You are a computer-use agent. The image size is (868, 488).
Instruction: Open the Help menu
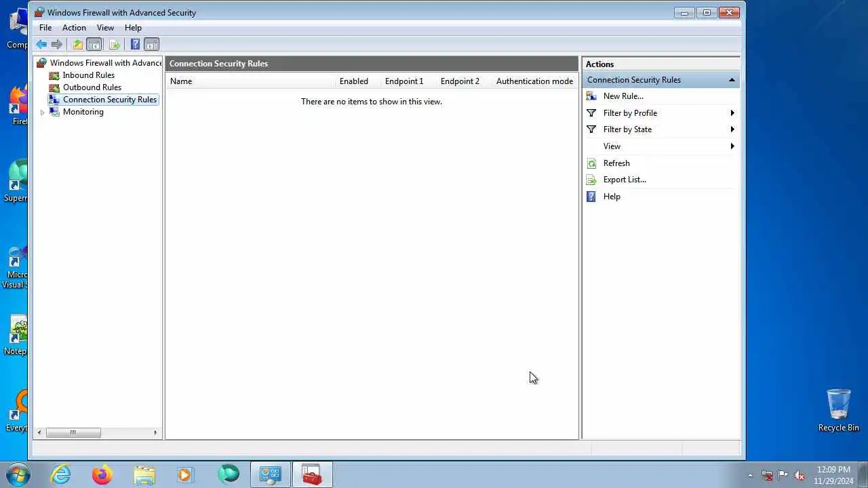tap(133, 28)
